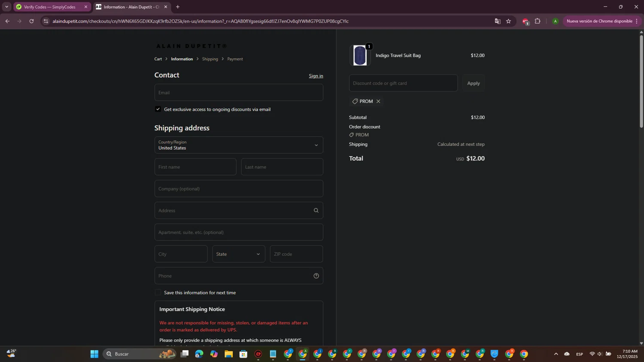Open Microsoft Store from taskbar
This screenshot has width=644, height=362.
243,354
